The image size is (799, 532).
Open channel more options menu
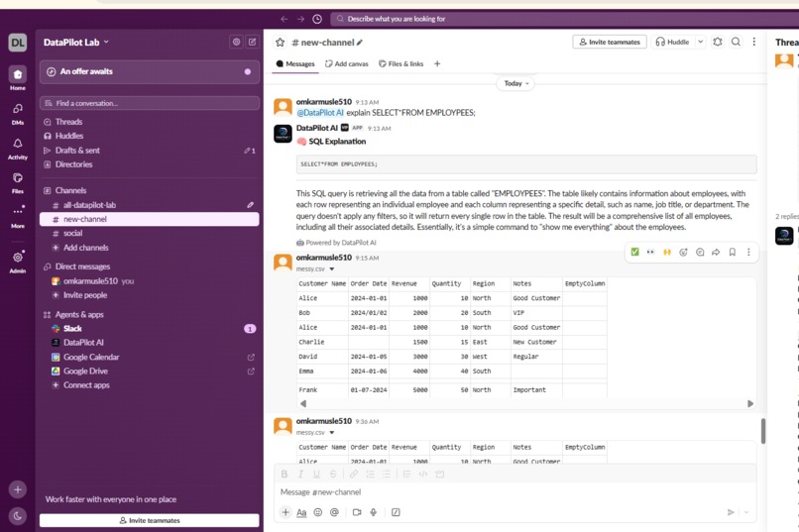753,42
